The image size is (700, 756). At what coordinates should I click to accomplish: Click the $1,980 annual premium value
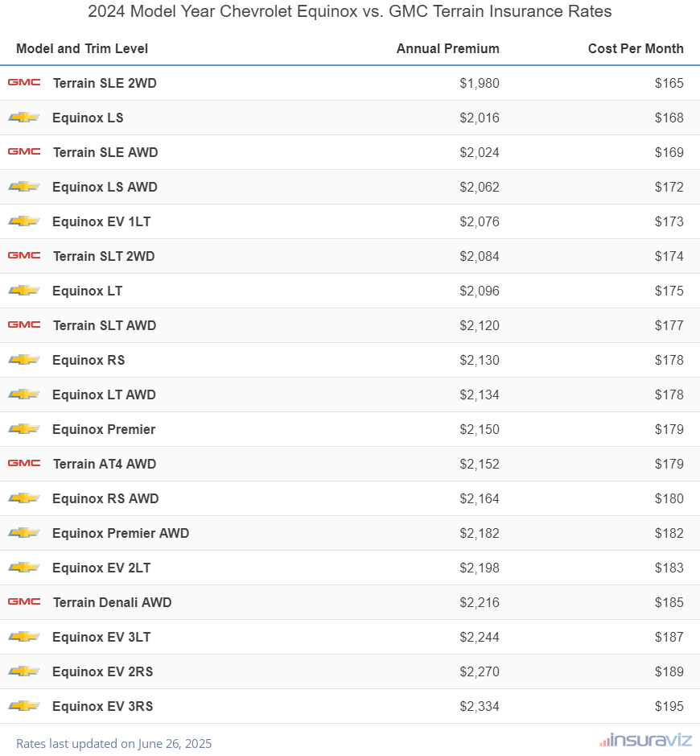(x=480, y=83)
